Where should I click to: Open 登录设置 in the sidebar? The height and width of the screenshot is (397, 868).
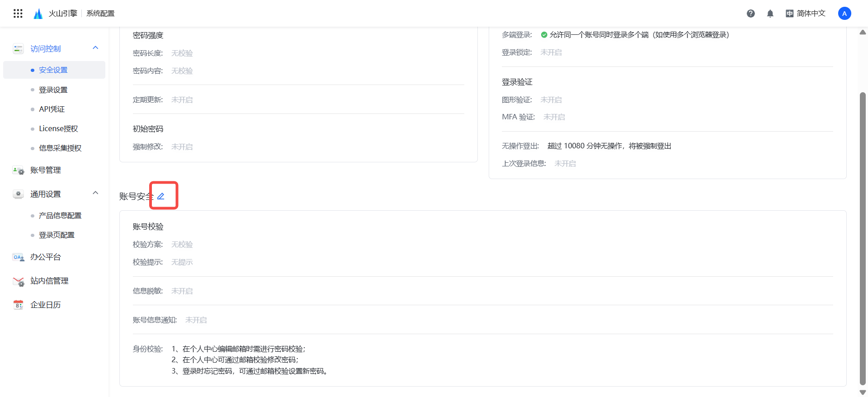[x=54, y=90]
